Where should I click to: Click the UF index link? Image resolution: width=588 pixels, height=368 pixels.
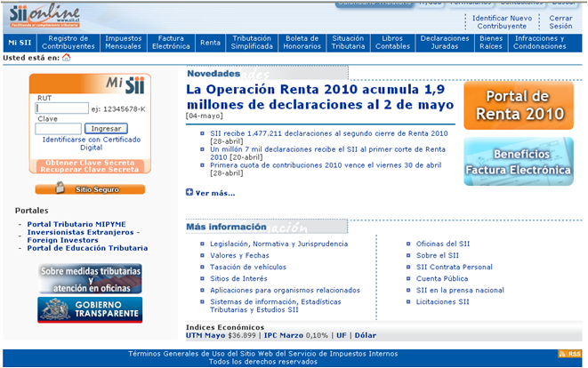(x=342, y=335)
